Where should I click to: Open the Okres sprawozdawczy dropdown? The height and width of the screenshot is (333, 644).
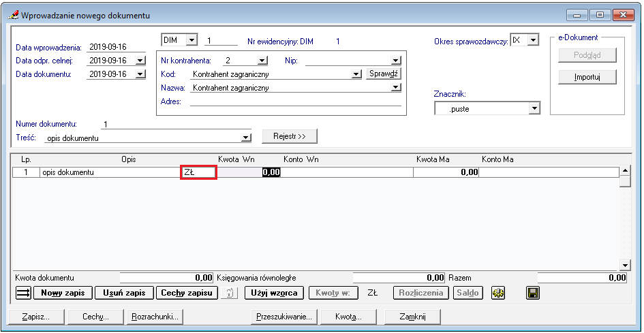coord(533,40)
